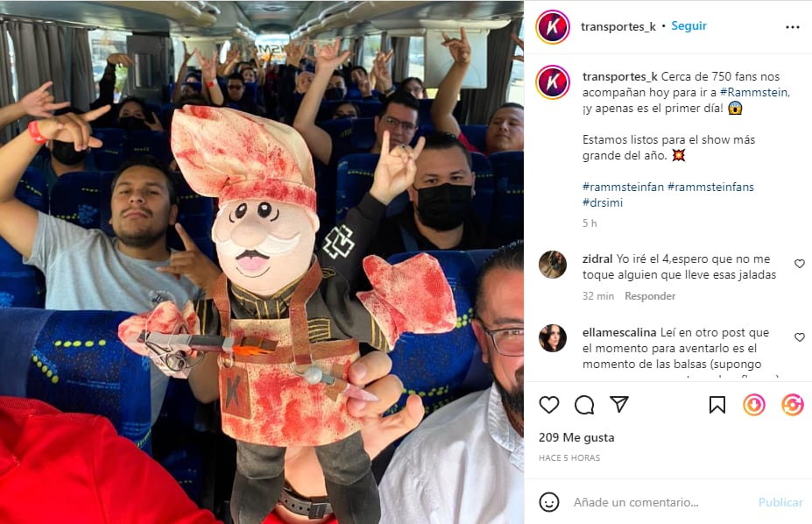Open the #drsimi hashtag

(x=603, y=203)
